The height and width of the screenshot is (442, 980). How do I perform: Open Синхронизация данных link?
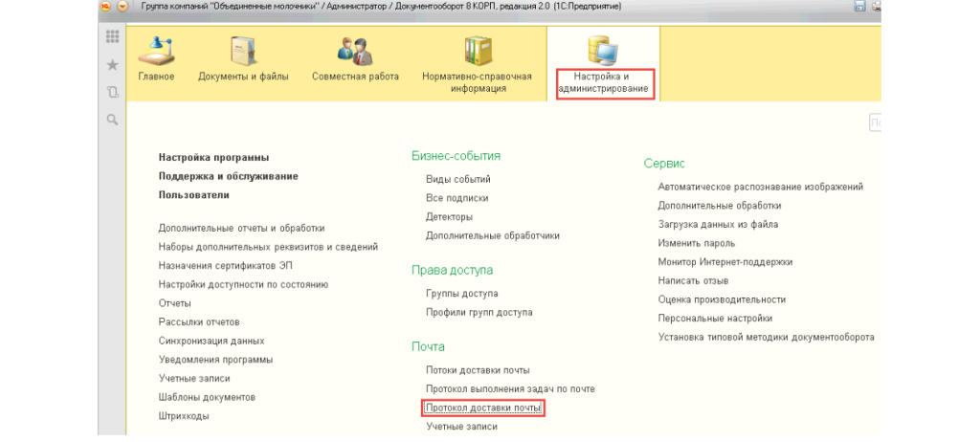point(212,341)
